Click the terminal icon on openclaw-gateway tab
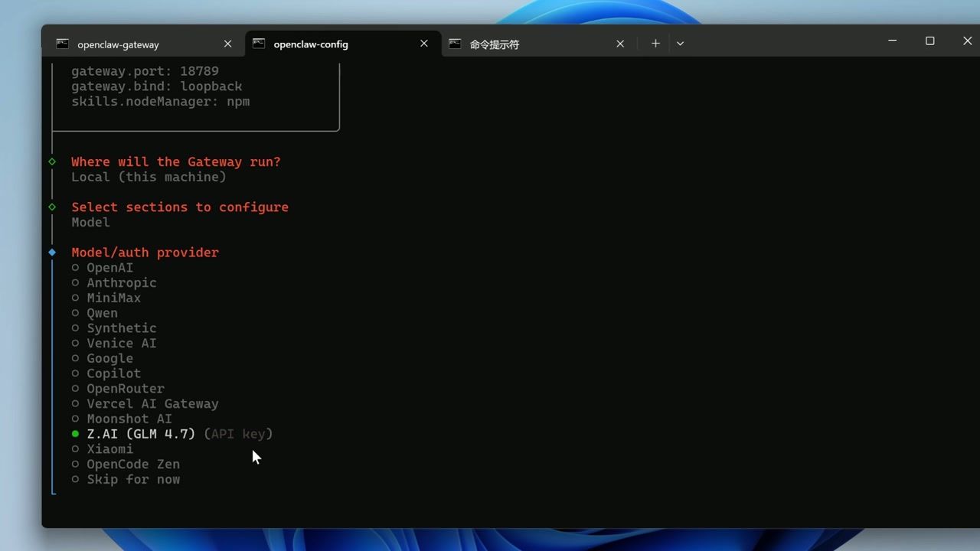 tap(62, 44)
